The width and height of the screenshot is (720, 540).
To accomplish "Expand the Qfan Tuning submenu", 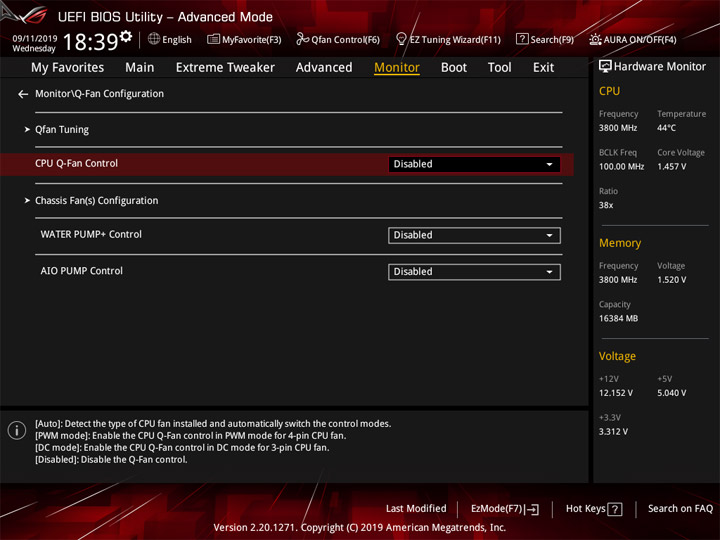I will (62, 130).
